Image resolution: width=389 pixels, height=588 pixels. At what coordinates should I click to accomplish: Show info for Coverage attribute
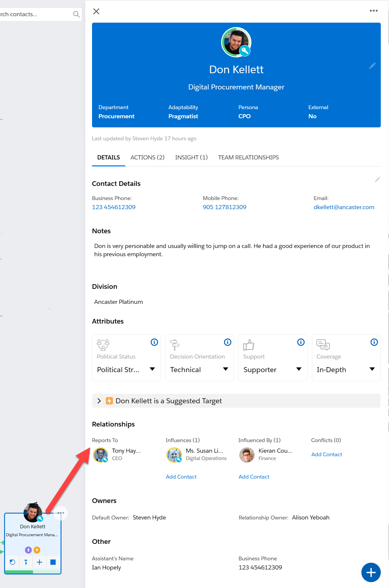tap(374, 342)
